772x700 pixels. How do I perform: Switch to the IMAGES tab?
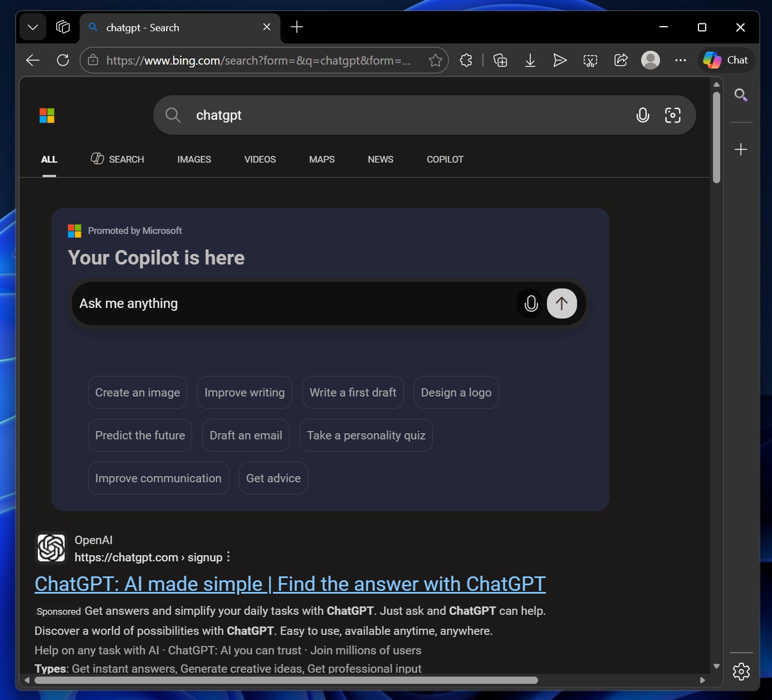[194, 159]
